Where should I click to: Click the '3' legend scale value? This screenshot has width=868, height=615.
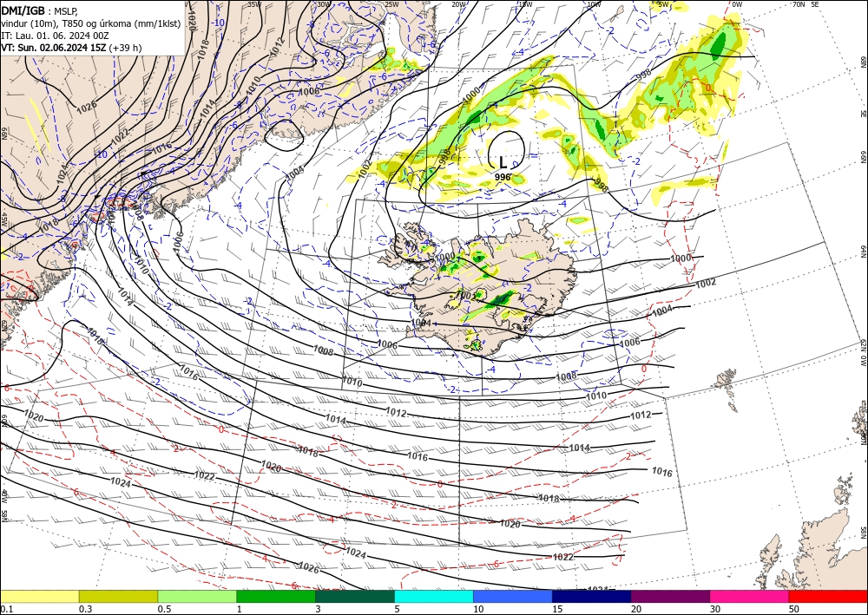[x=319, y=609]
